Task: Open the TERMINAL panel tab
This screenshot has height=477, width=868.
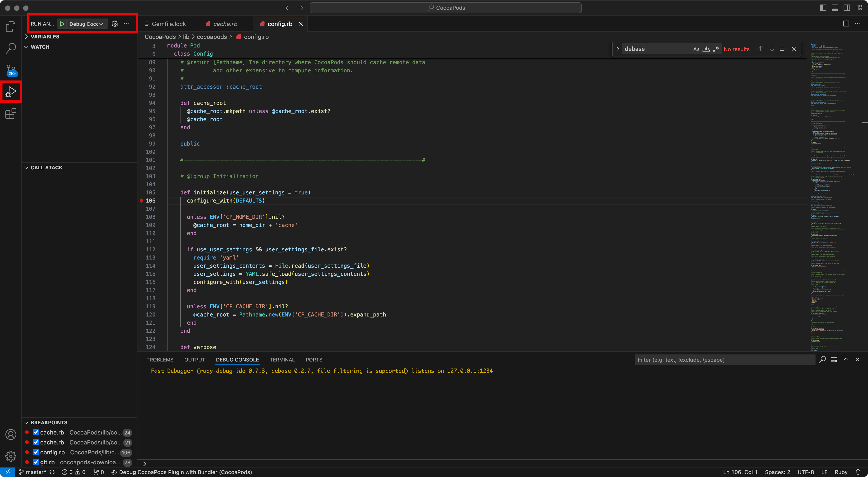Action: tap(282, 360)
